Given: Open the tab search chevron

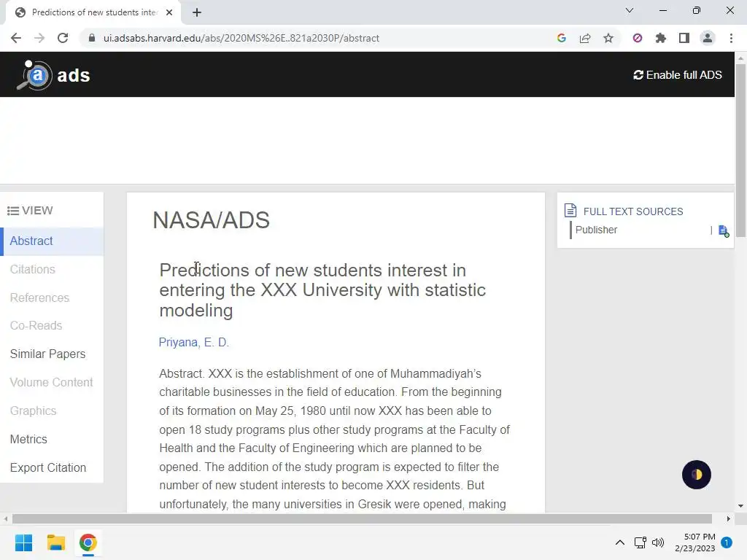Looking at the screenshot, I should [x=630, y=10].
